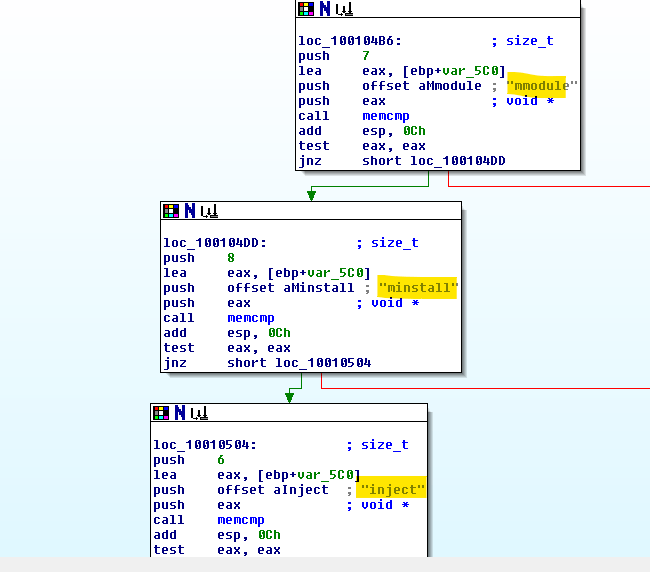Click the color icon on the loc_10010504 block
Viewport: 650px width, 572px height.
pos(161,413)
